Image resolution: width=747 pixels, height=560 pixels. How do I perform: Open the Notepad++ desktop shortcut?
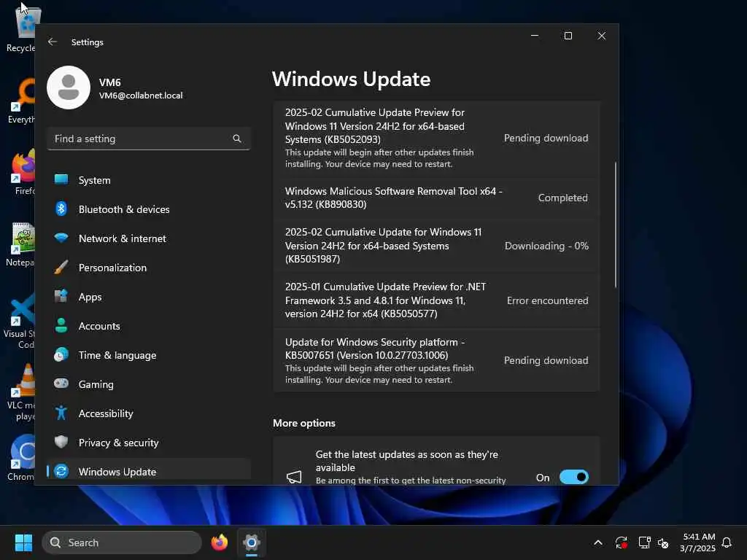(x=23, y=245)
